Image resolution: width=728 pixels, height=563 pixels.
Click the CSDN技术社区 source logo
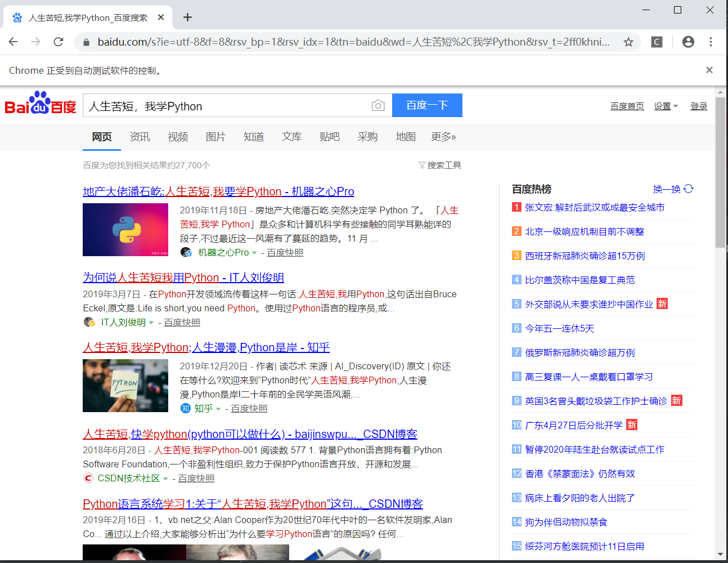88,478
